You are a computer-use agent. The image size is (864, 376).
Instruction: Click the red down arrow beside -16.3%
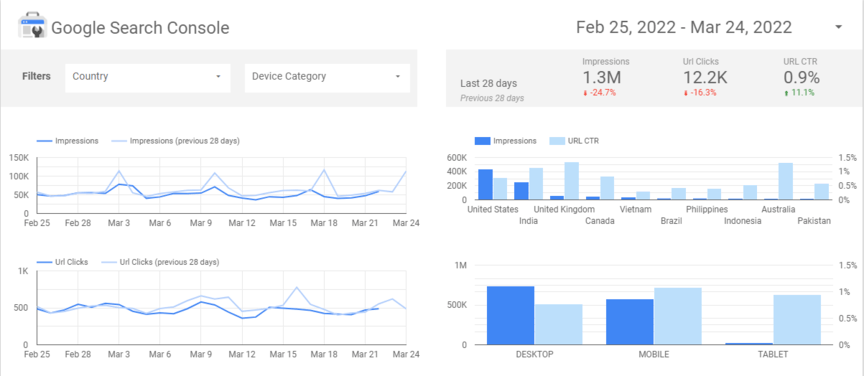pyautogui.click(x=685, y=93)
